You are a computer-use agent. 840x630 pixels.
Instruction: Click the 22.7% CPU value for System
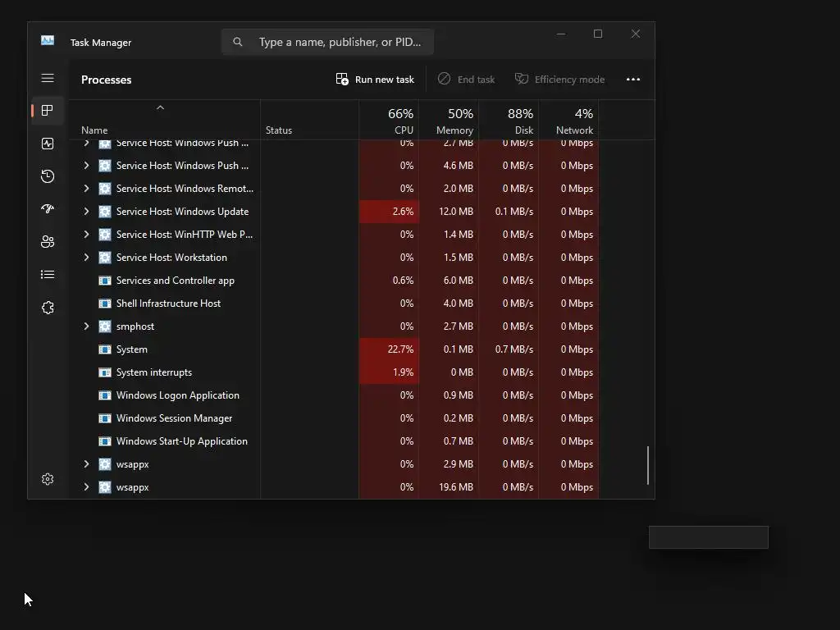[400, 349]
